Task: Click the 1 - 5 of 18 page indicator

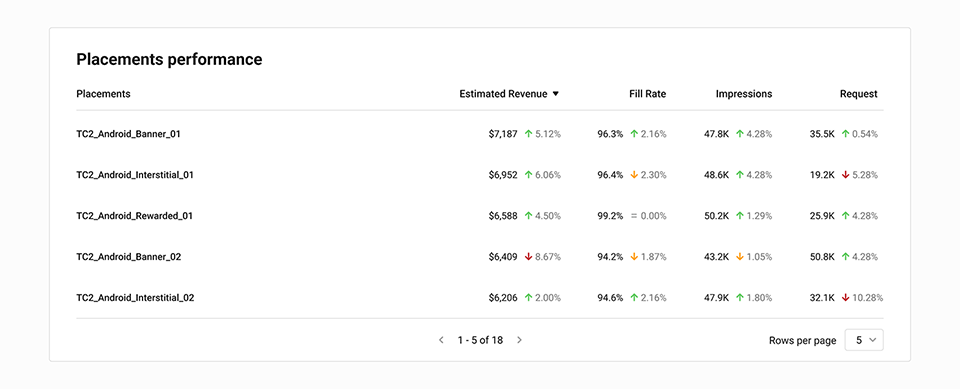Action: coord(480,340)
